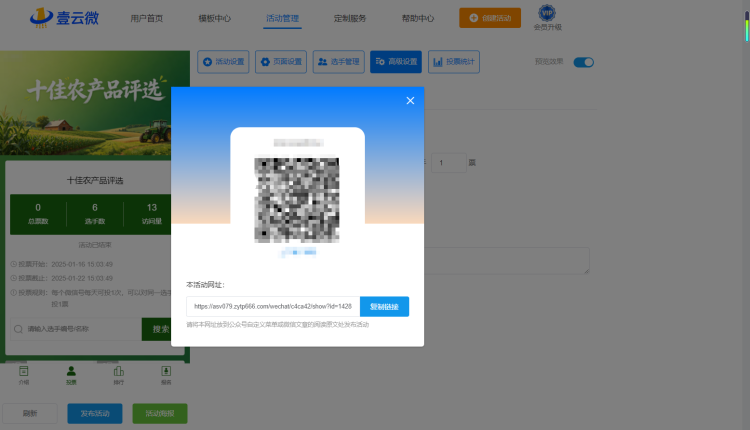Open the 选手管理 tab
This screenshot has width=750, height=430.
click(x=339, y=62)
